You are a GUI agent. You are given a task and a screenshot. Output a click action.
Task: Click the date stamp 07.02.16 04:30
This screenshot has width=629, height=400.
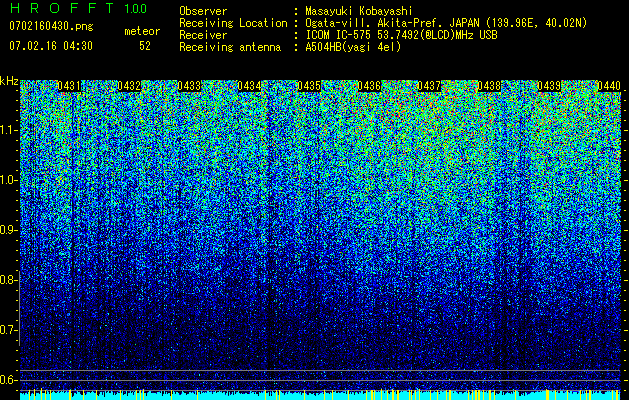tap(51, 46)
